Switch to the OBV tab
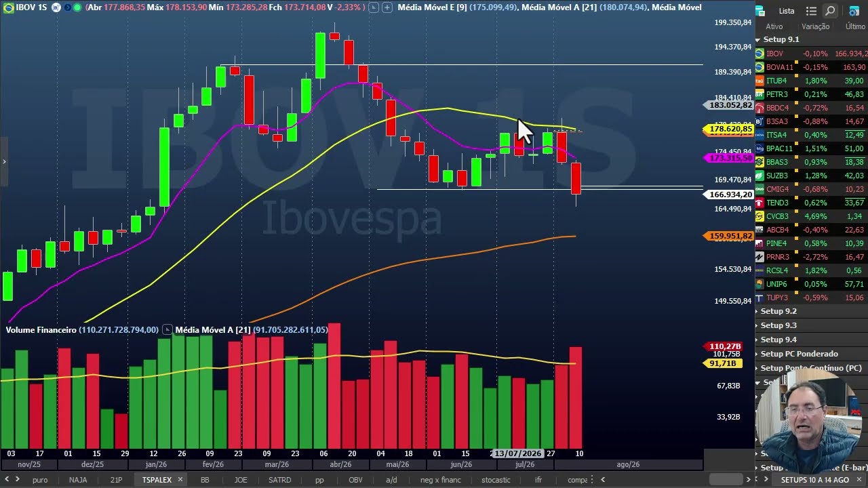Viewport: 868px width, 488px height. 355,480
